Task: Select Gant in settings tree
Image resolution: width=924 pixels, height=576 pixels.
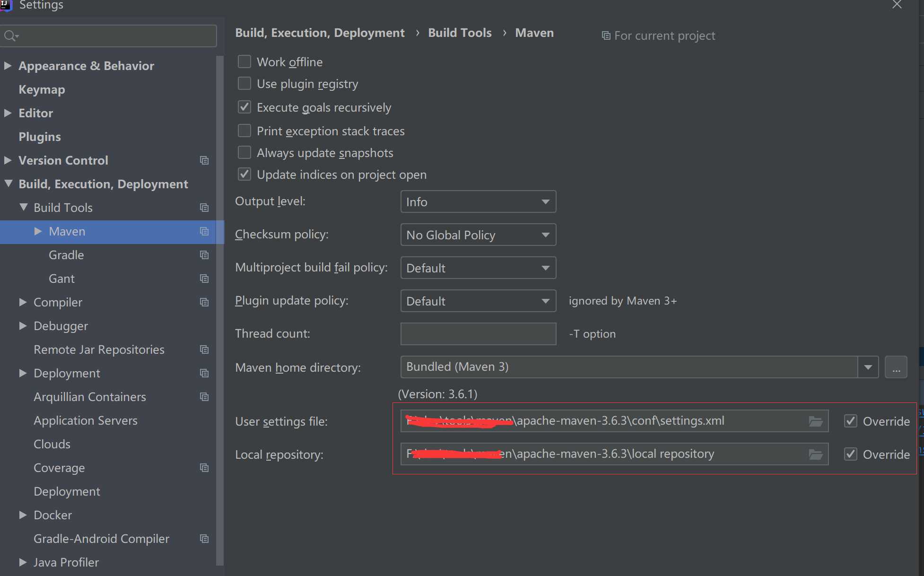Action: pos(61,279)
